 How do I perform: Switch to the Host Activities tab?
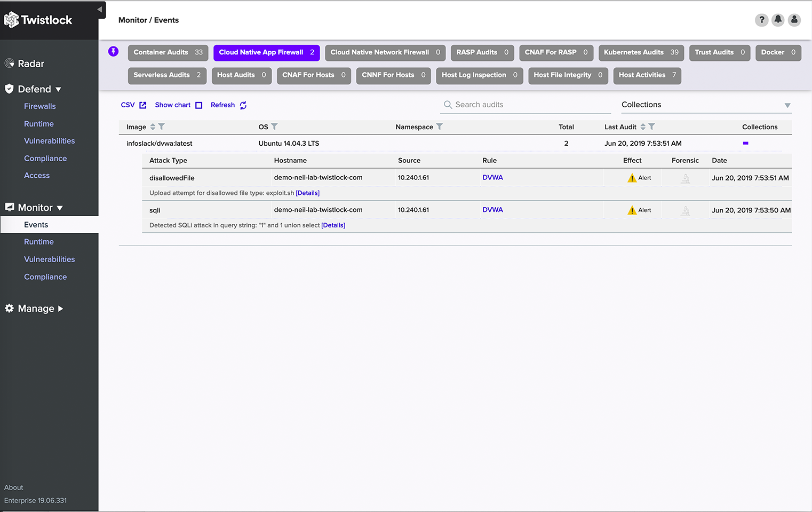tap(647, 75)
